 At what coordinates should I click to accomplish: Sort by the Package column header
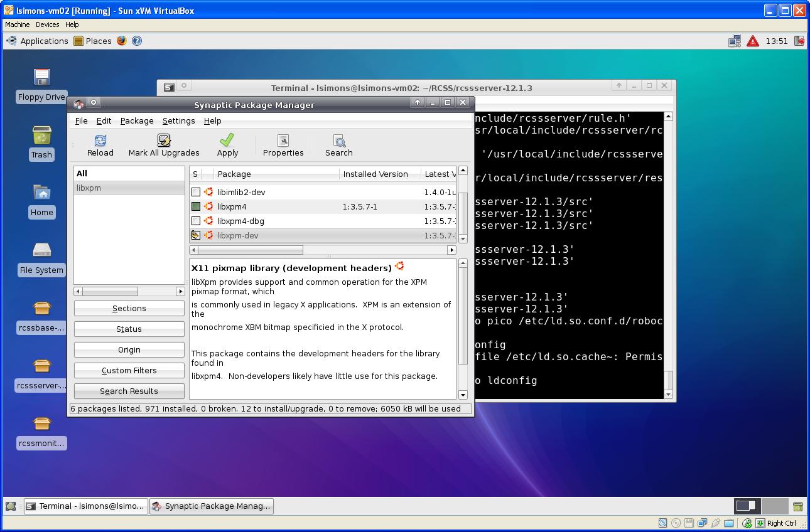click(276, 174)
